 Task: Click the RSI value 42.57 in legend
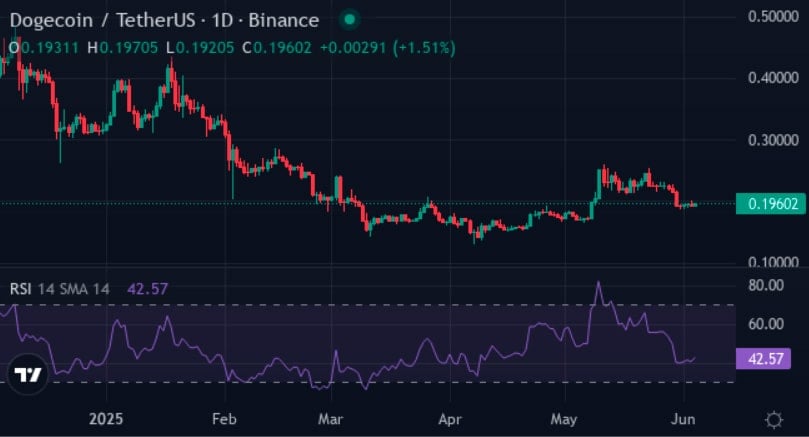tap(148, 289)
